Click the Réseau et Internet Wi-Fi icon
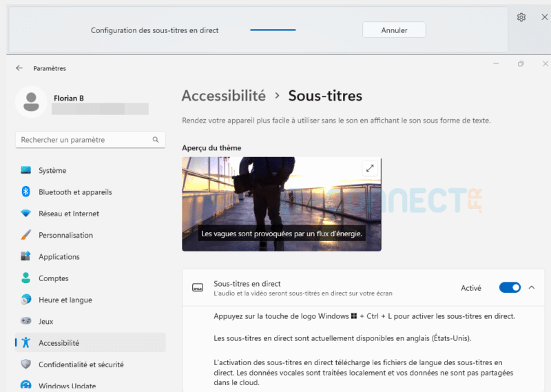Screen dimensions: 551x392 pyautogui.click(x=26, y=214)
